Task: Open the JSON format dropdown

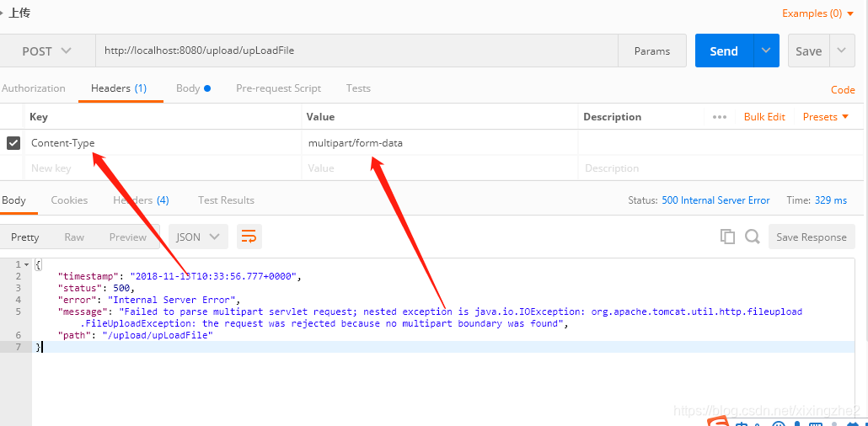Action: 198,237
